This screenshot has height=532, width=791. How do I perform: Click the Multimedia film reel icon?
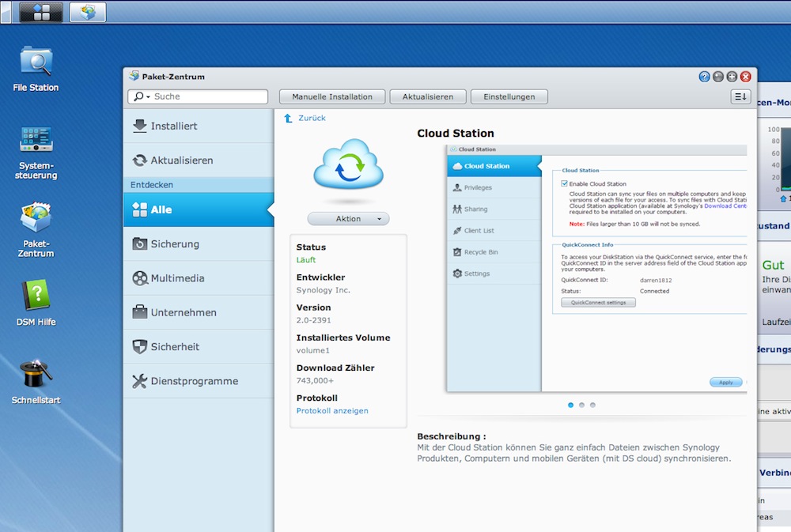(x=140, y=278)
